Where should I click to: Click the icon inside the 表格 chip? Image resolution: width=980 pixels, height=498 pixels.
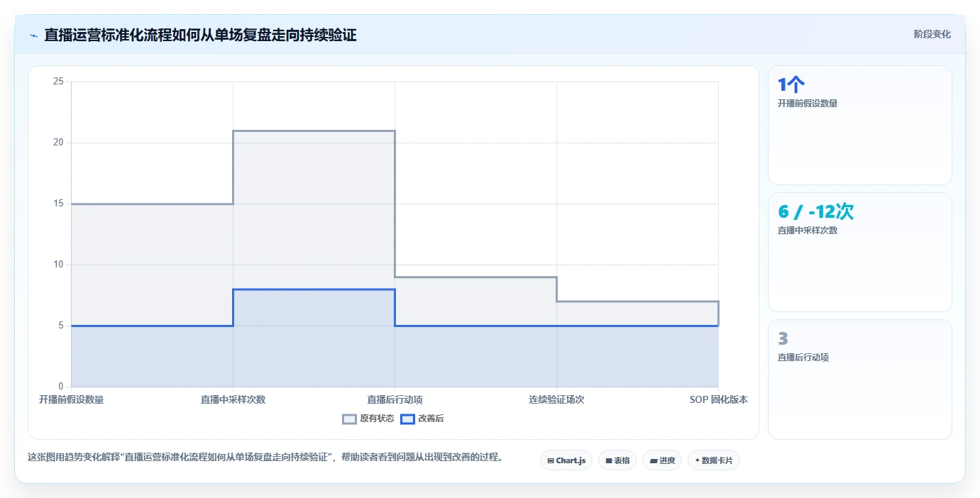pyautogui.click(x=609, y=461)
